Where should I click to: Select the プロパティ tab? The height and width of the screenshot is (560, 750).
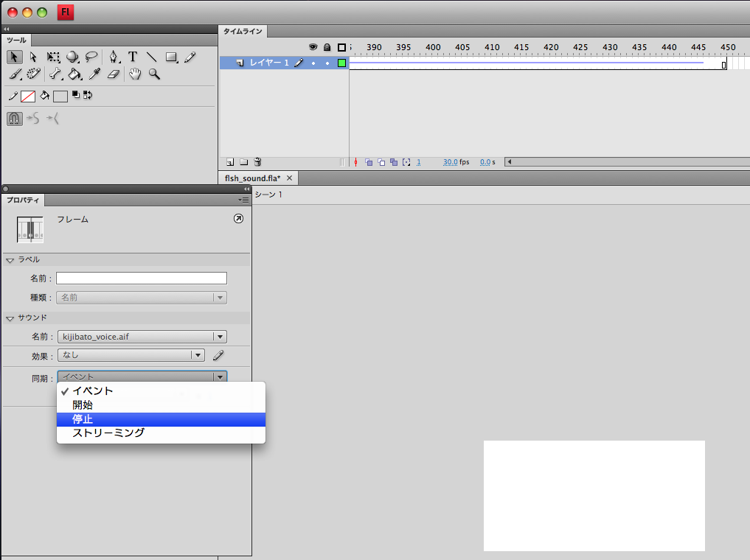tap(23, 200)
